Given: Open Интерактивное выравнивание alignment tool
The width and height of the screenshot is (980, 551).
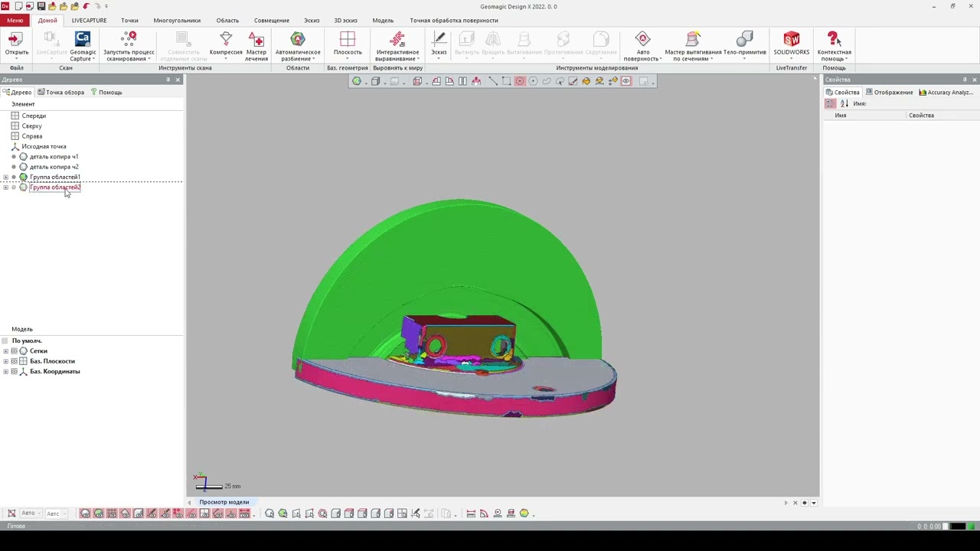Looking at the screenshot, I should coord(397,45).
